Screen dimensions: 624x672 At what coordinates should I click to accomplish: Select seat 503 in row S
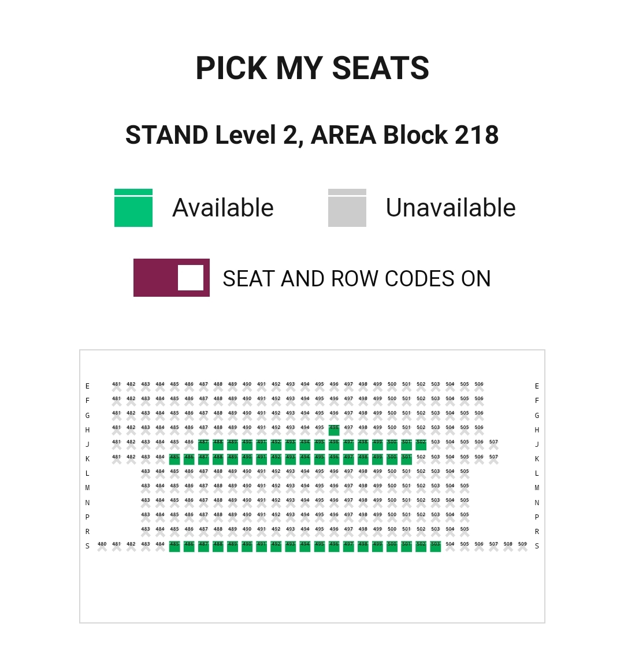pyautogui.click(x=435, y=547)
